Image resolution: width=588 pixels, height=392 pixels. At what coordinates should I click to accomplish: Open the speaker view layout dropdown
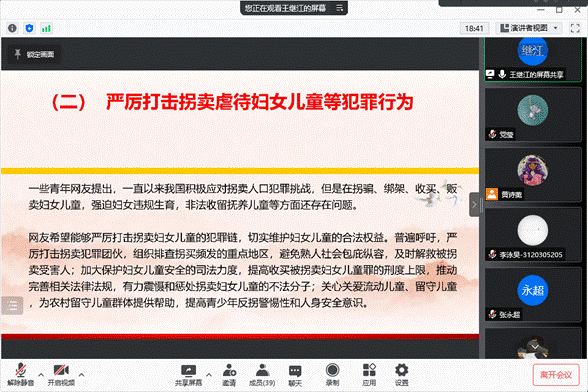[x=529, y=28]
